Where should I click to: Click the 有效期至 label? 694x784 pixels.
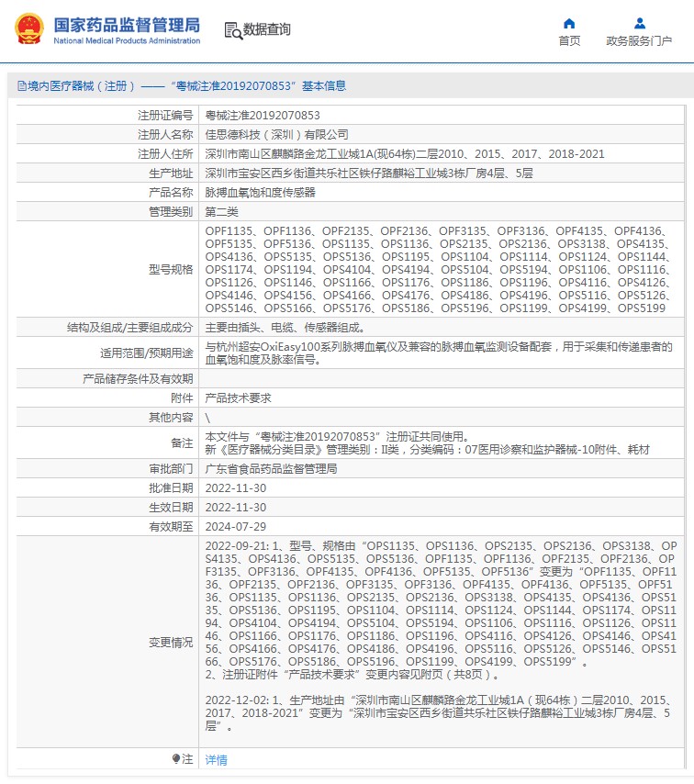point(171,527)
